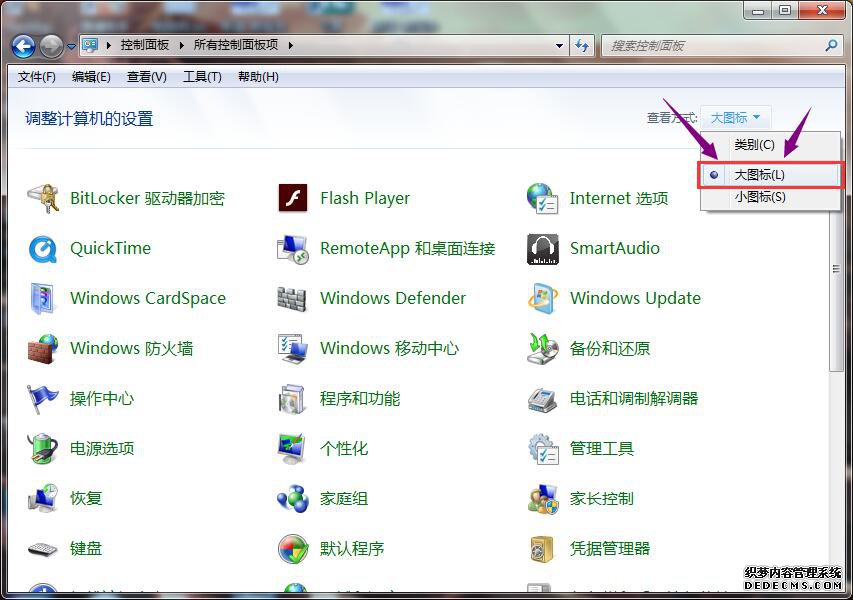Click the Flash Player icon
The height and width of the screenshot is (600, 853).
point(293,198)
